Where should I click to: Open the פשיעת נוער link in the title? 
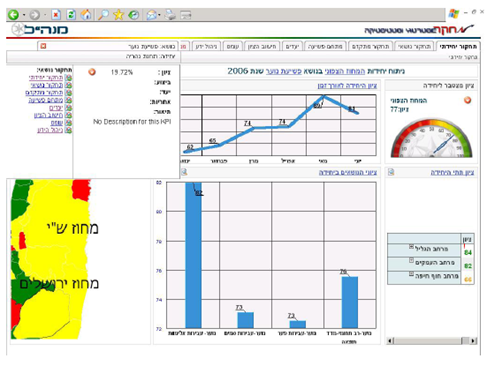(284, 71)
